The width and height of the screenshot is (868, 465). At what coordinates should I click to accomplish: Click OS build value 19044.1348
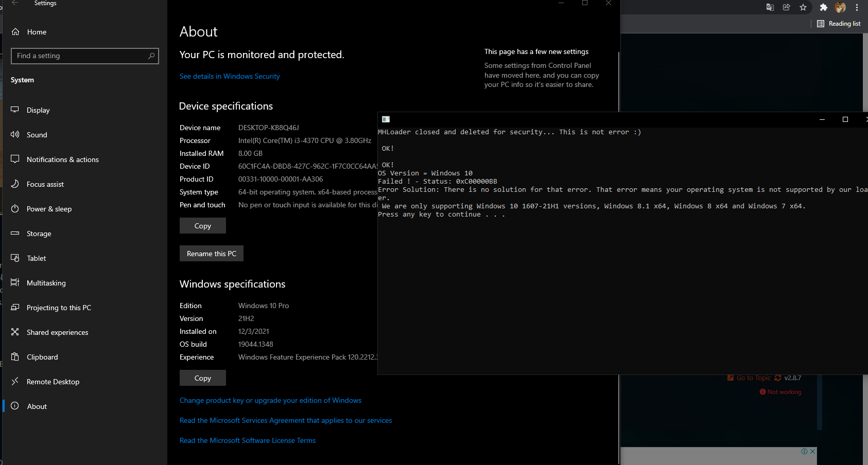tap(255, 344)
